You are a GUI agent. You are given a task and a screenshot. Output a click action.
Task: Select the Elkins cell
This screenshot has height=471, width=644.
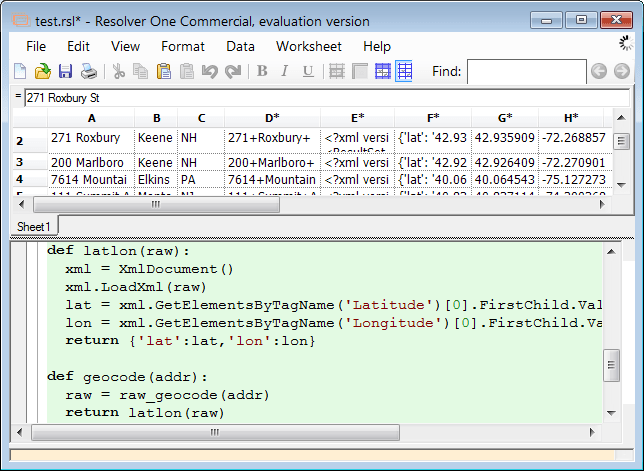(156, 179)
